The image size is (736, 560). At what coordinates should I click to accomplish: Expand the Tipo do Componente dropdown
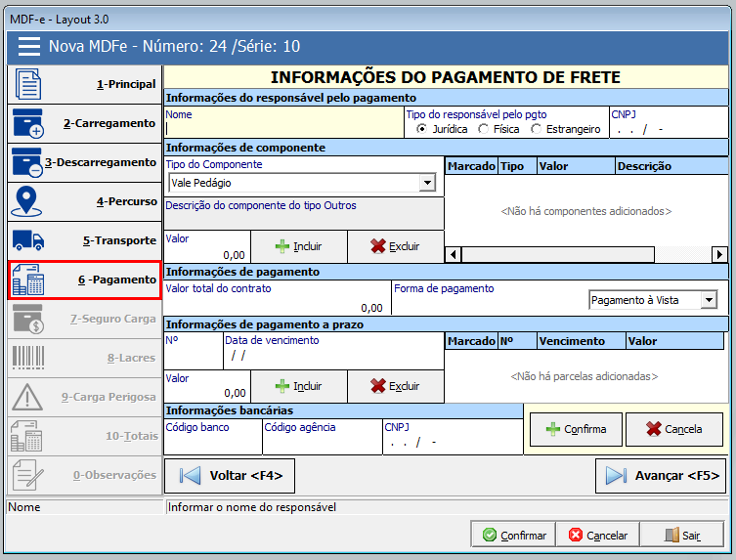point(426,183)
